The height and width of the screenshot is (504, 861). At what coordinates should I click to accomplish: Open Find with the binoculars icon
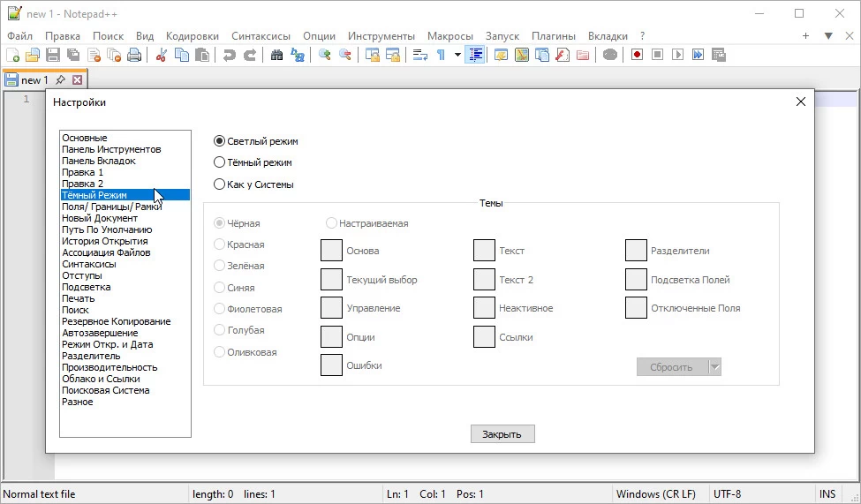coord(276,55)
